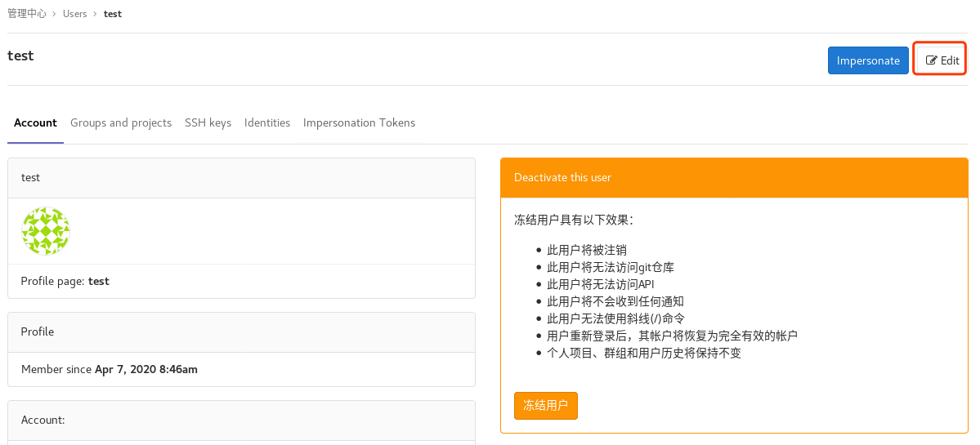Open the SSH keys tab
This screenshot has width=980, height=445.
[208, 122]
